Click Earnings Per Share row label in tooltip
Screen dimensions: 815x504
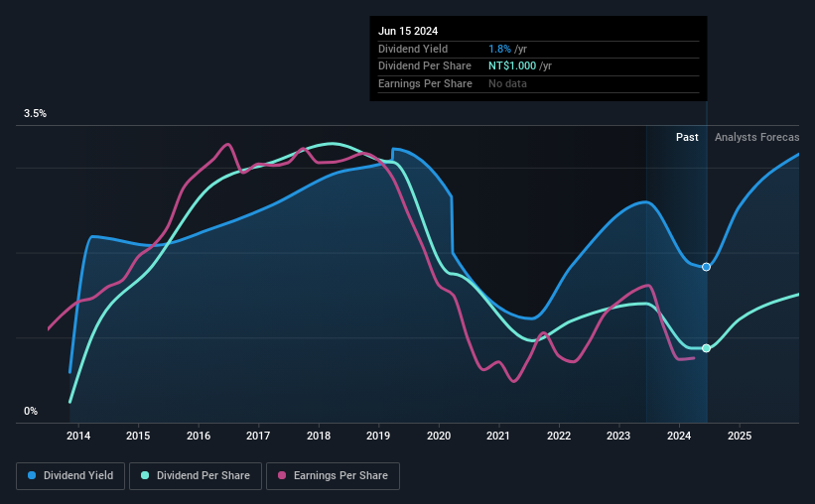pyautogui.click(x=425, y=83)
